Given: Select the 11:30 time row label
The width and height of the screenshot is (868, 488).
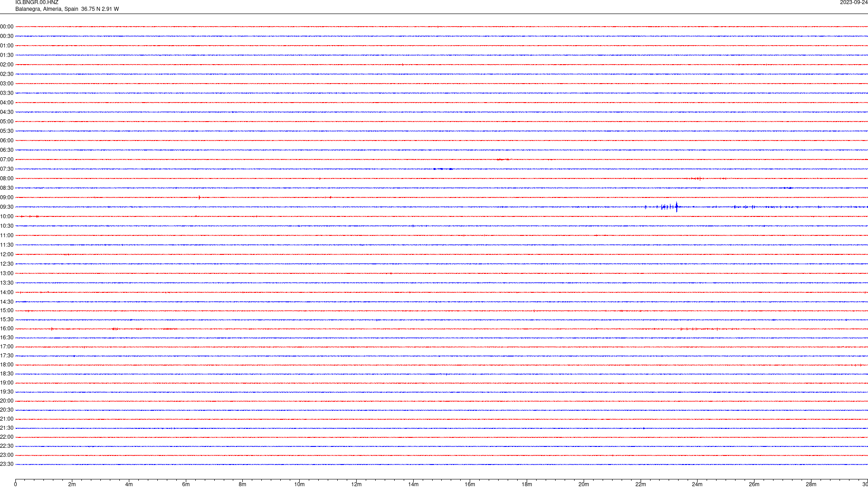Looking at the screenshot, I should pos(7,245).
